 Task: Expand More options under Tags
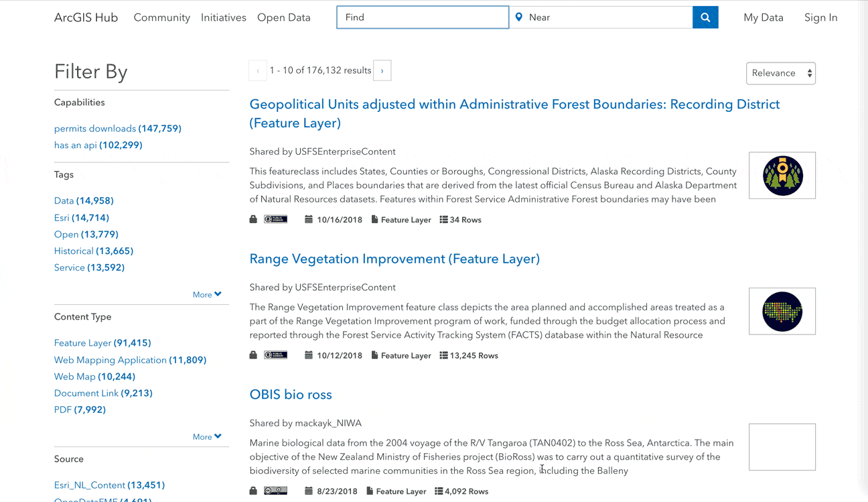coord(207,294)
